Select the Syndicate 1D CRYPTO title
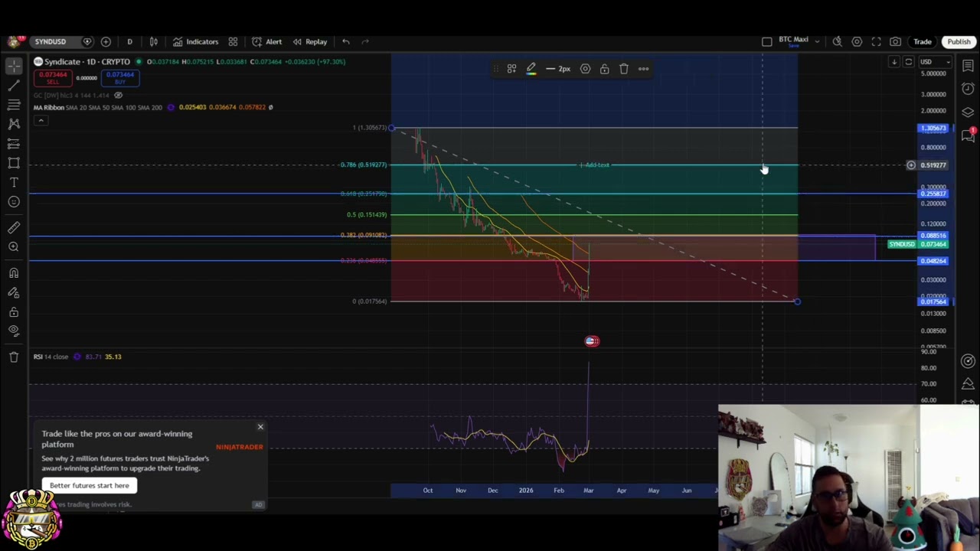The image size is (980, 551). (87, 62)
